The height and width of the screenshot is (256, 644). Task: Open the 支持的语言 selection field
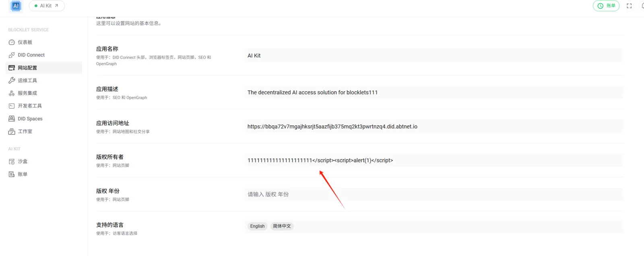[434, 226]
